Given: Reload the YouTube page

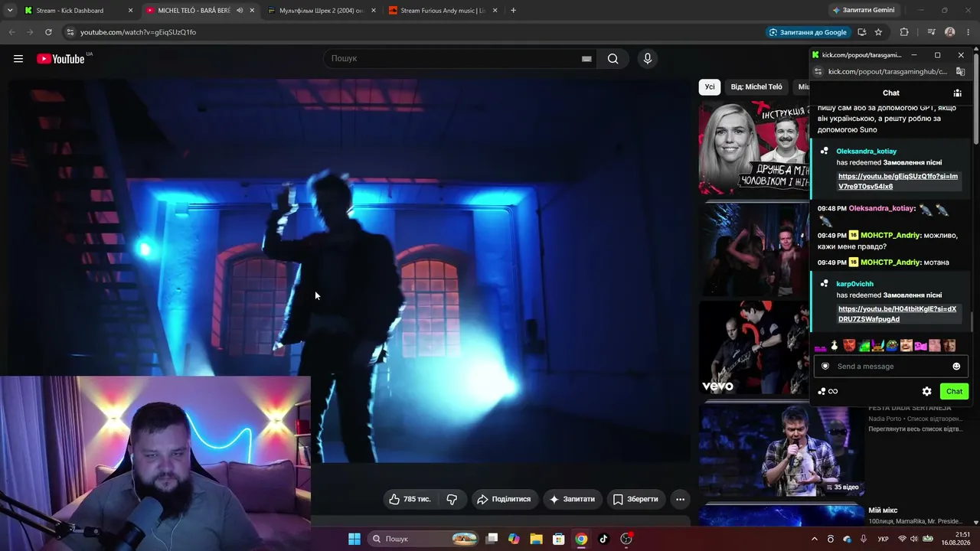Looking at the screenshot, I should tap(48, 32).
